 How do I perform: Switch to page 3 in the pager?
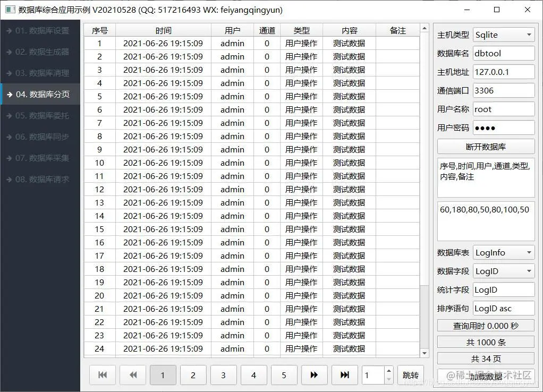pos(223,375)
